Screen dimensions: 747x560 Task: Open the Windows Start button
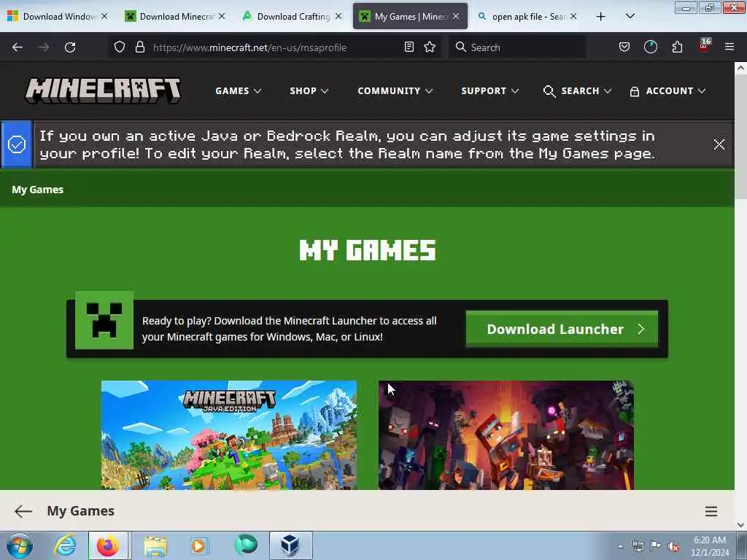point(20,545)
